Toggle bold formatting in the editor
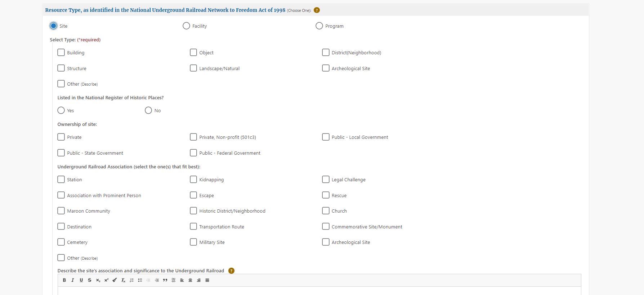This screenshot has width=644, height=295. (x=64, y=280)
